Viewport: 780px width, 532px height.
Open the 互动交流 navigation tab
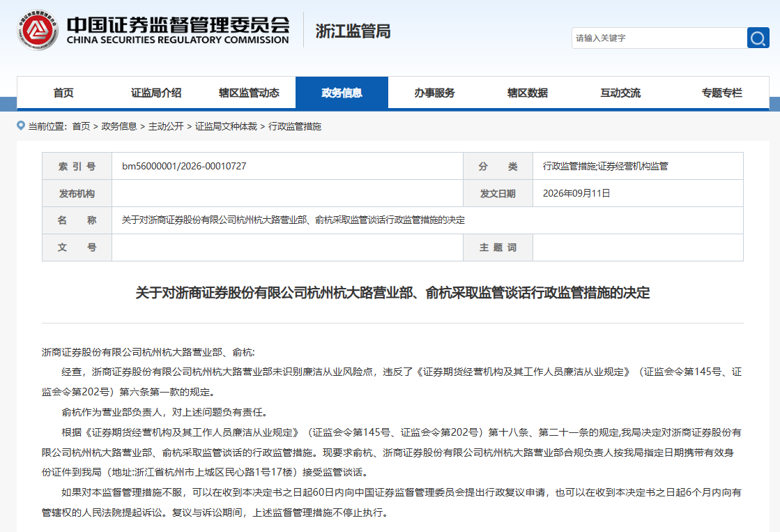coord(620,93)
